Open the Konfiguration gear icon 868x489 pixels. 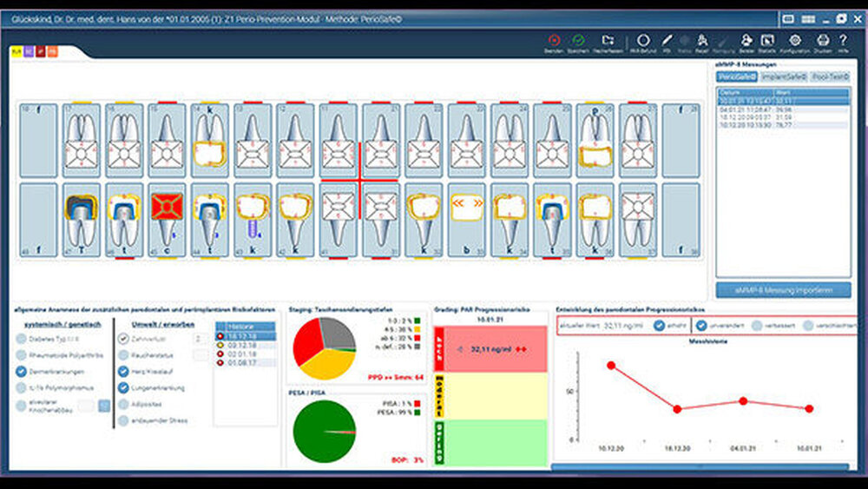[x=795, y=41]
